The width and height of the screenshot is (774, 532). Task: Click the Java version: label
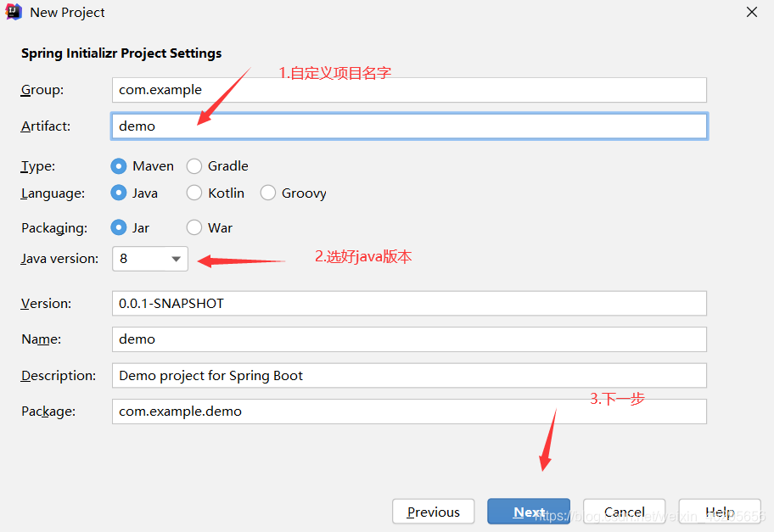(59, 259)
